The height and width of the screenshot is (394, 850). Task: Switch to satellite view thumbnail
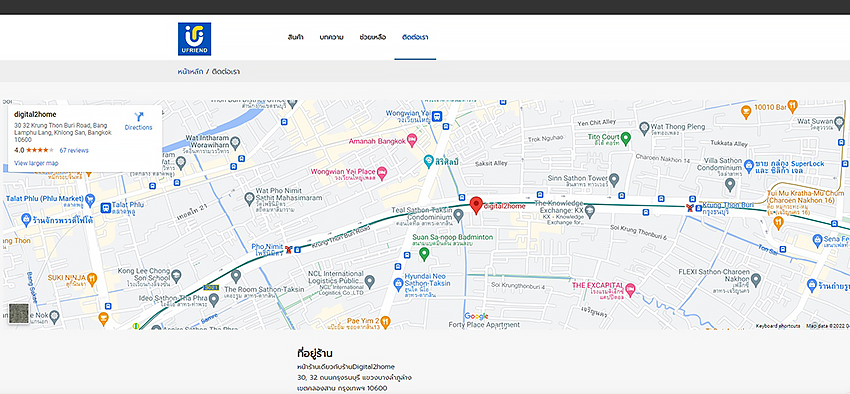18,313
